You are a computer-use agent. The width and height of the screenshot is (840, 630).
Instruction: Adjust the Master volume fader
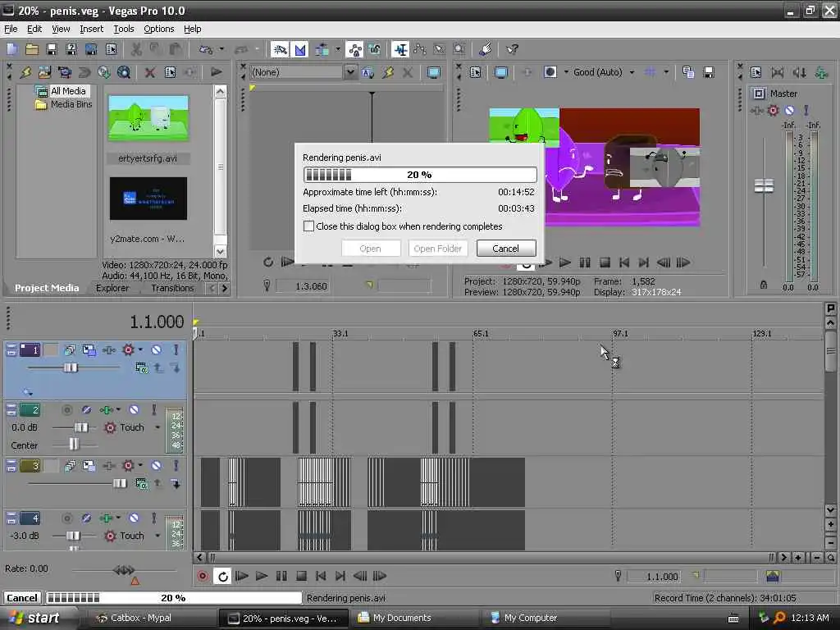click(764, 186)
